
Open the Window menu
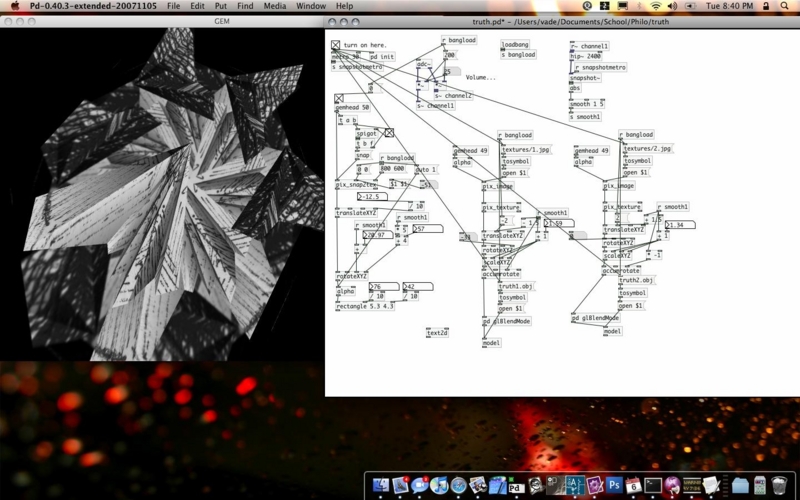tap(311, 6)
